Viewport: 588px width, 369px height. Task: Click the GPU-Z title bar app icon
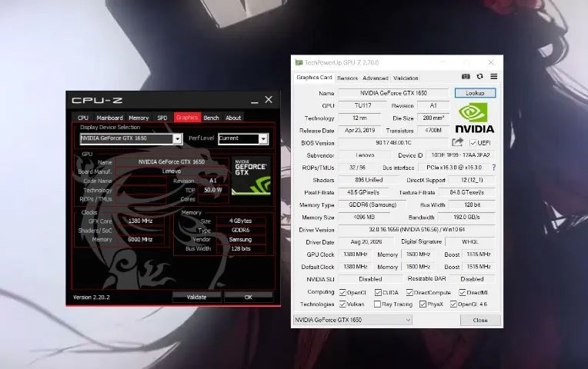tap(299, 62)
